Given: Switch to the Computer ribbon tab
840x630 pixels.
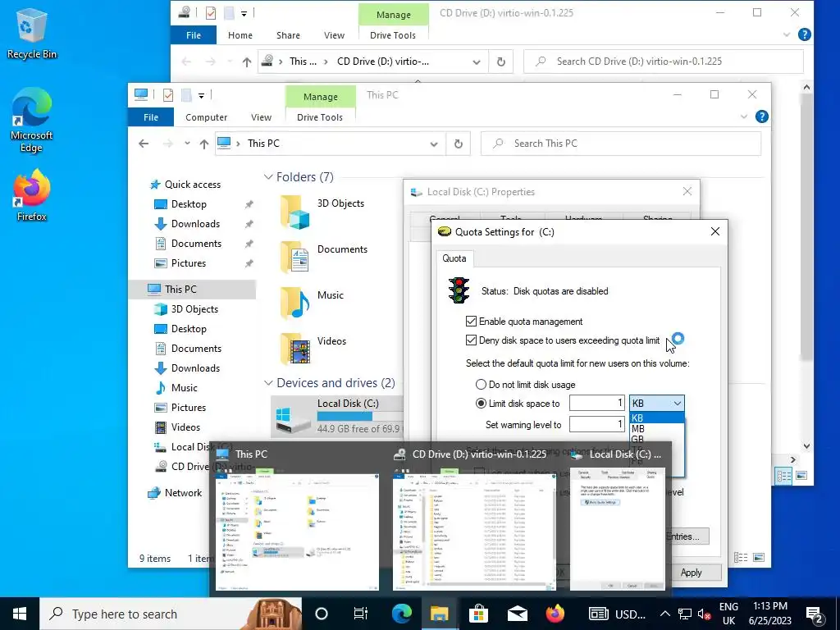Looking at the screenshot, I should 206,116.
